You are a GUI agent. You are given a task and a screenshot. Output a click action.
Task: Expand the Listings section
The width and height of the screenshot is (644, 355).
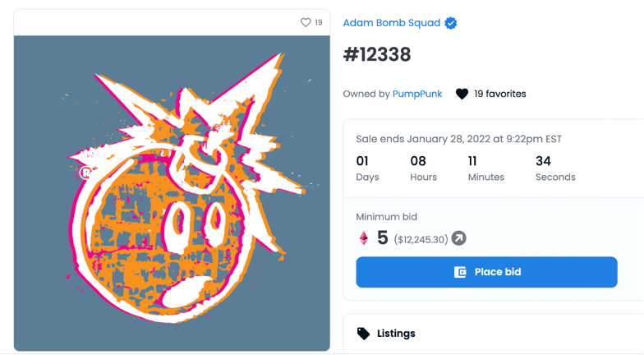click(493, 334)
